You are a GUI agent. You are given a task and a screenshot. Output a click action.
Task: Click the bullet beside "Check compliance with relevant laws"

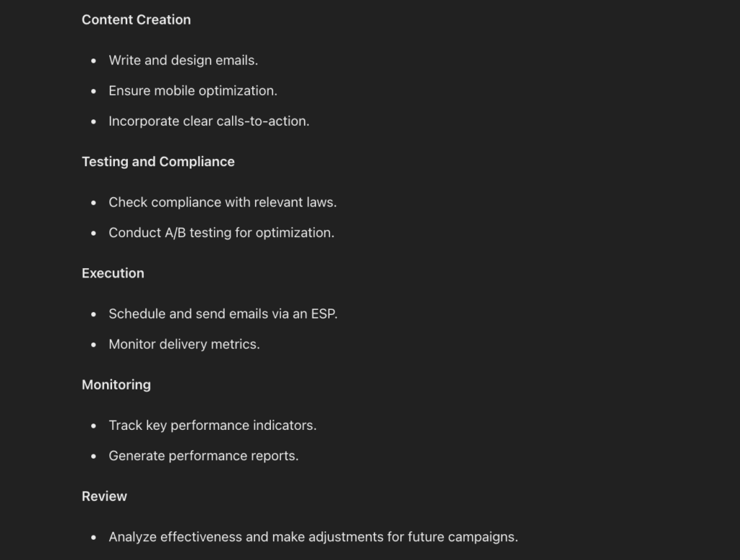tap(93, 203)
